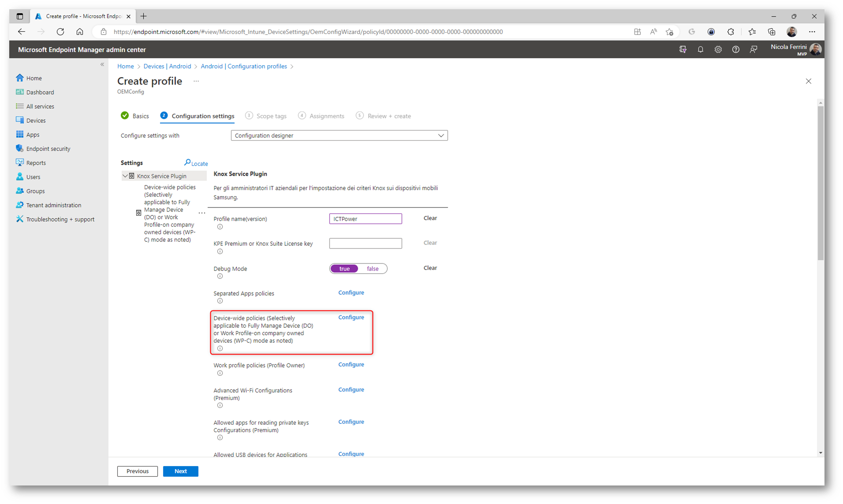The width and height of the screenshot is (843, 504).
Task: Clear the Profile name(version) field
Action: 430,218
